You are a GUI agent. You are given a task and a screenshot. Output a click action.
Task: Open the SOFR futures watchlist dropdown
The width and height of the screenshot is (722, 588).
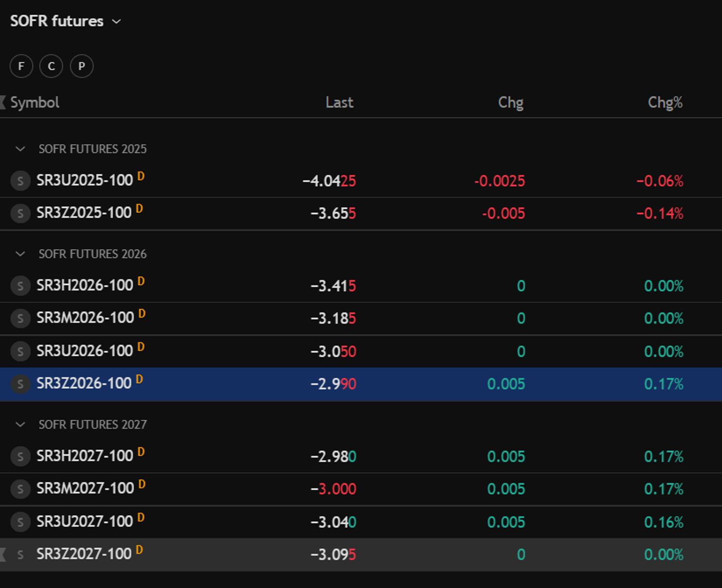click(66, 21)
